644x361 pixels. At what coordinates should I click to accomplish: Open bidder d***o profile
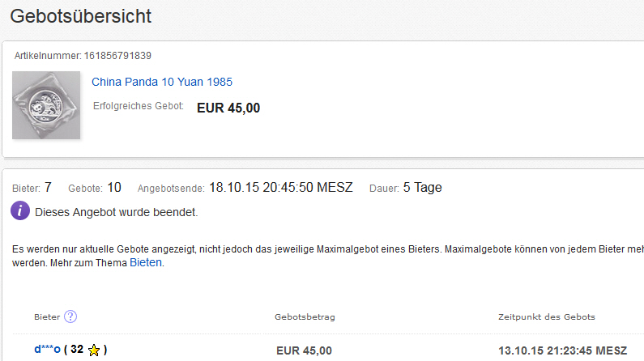click(x=47, y=350)
